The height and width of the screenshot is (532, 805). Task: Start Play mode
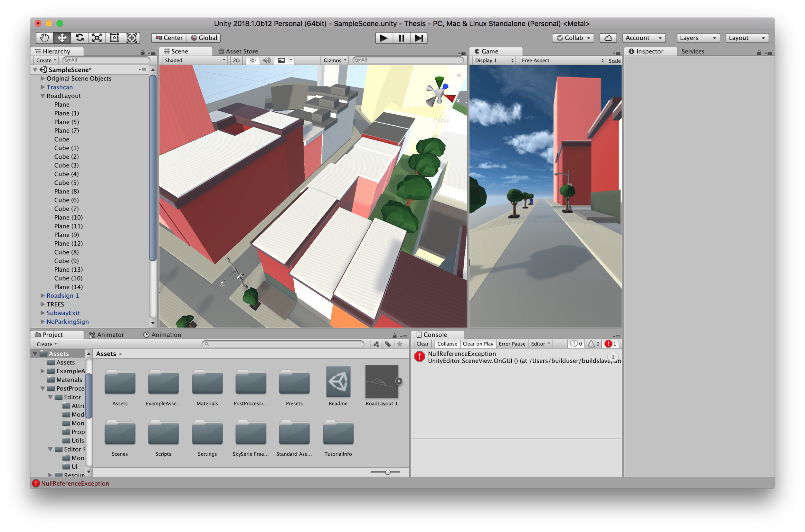[384, 38]
